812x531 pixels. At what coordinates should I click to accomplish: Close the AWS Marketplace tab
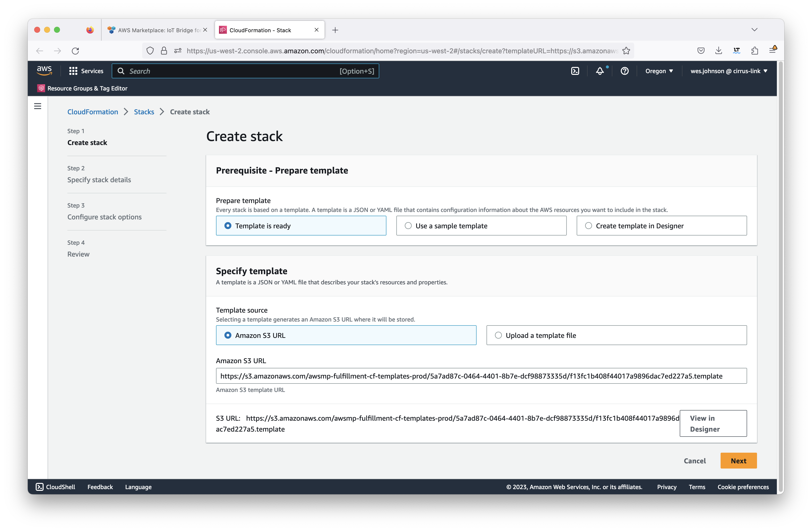205,30
